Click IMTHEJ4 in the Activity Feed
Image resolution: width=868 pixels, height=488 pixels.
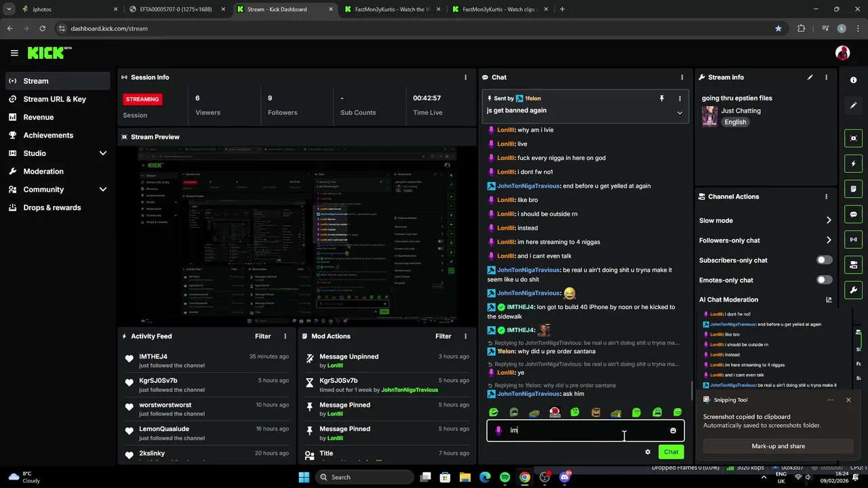coord(153,357)
